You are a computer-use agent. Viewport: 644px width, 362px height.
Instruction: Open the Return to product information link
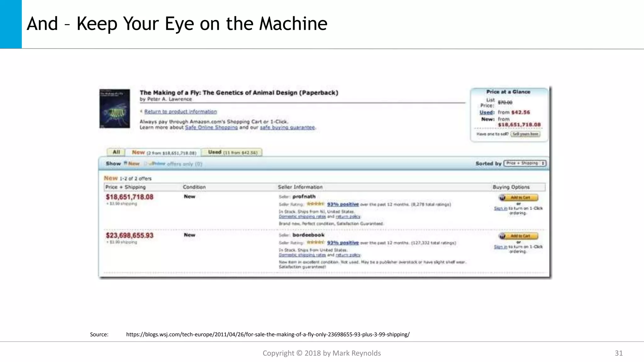click(180, 112)
